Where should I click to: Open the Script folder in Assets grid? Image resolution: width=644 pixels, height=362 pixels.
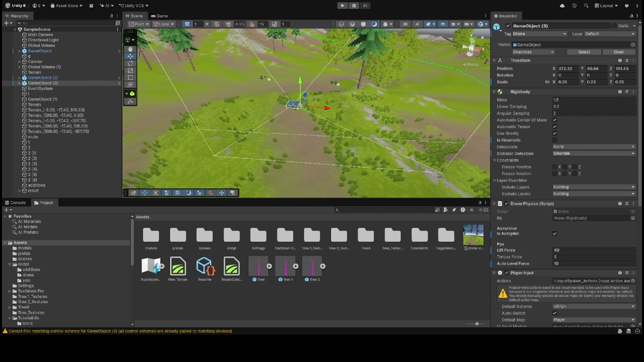[231, 238]
